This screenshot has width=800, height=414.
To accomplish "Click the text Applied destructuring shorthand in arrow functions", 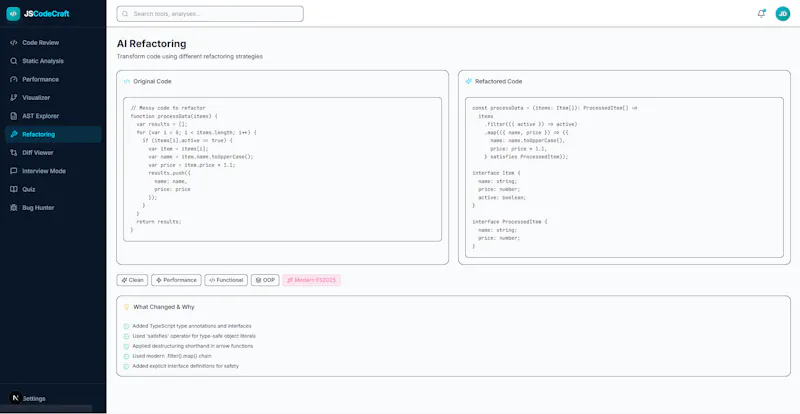I will click(x=192, y=346).
